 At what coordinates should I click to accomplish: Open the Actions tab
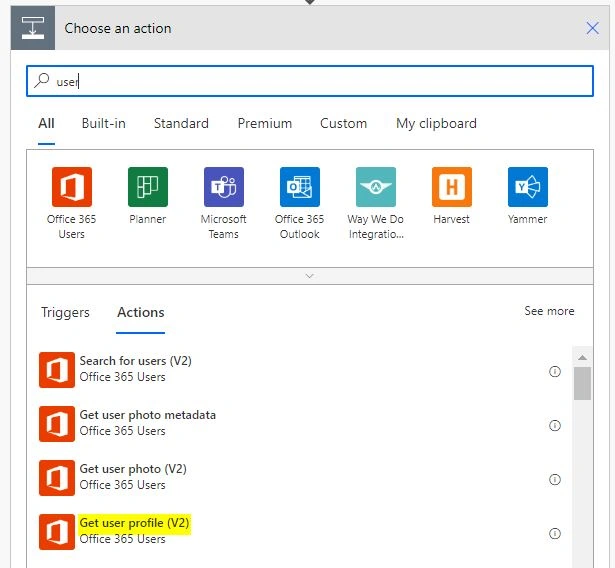pyautogui.click(x=141, y=313)
